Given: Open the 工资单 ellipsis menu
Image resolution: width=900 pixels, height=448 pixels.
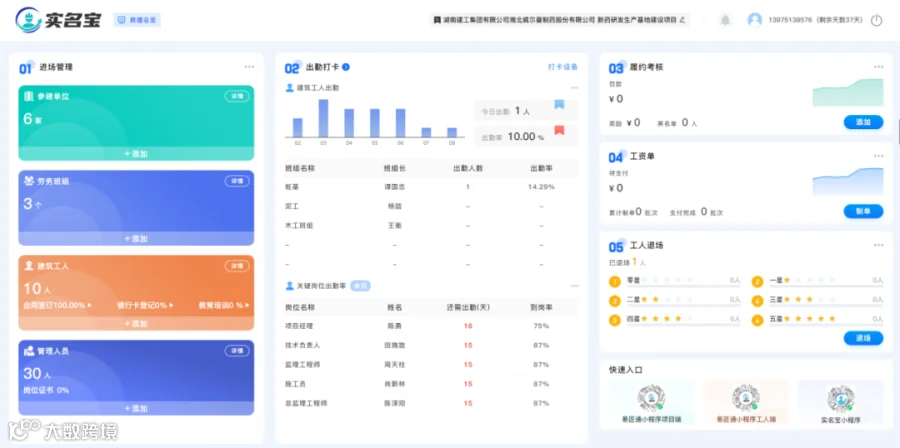Looking at the screenshot, I should (879, 156).
